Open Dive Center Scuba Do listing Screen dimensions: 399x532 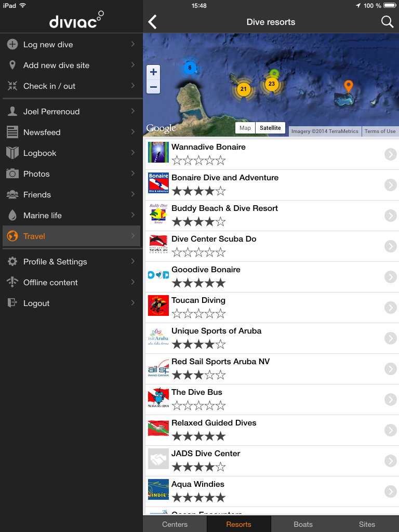tap(272, 246)
